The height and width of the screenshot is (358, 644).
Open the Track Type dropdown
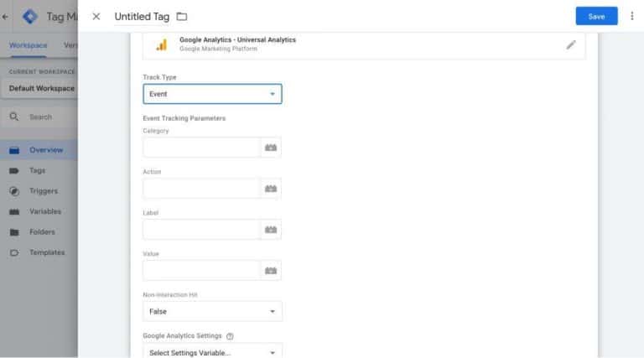click(x=212, y=94)
